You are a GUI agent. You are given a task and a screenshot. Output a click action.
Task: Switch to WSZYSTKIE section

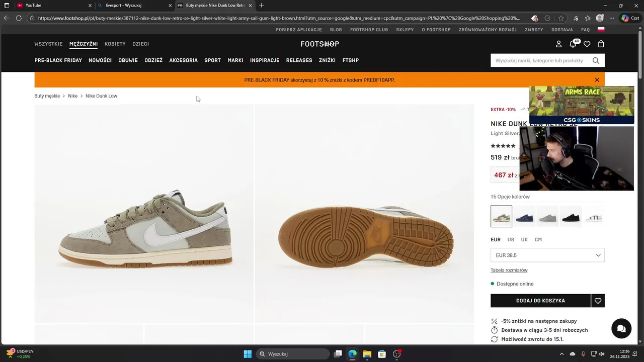point(48,44)
